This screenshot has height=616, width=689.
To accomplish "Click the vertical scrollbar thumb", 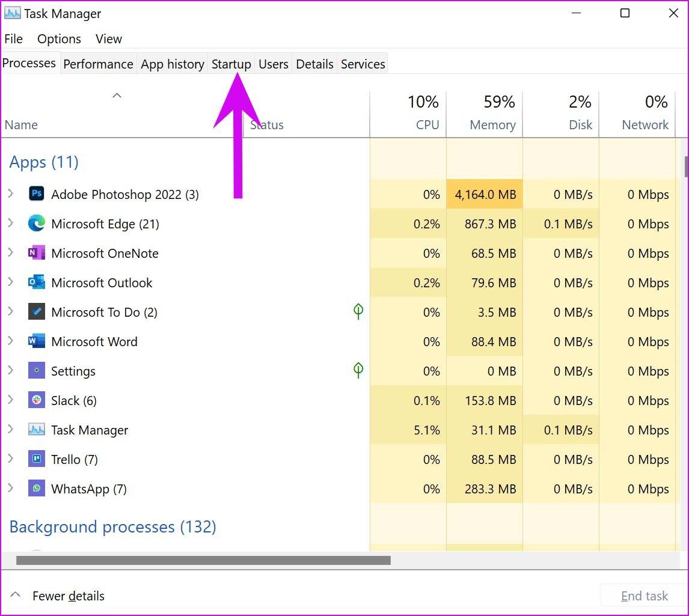I will [x=686, y=167].
